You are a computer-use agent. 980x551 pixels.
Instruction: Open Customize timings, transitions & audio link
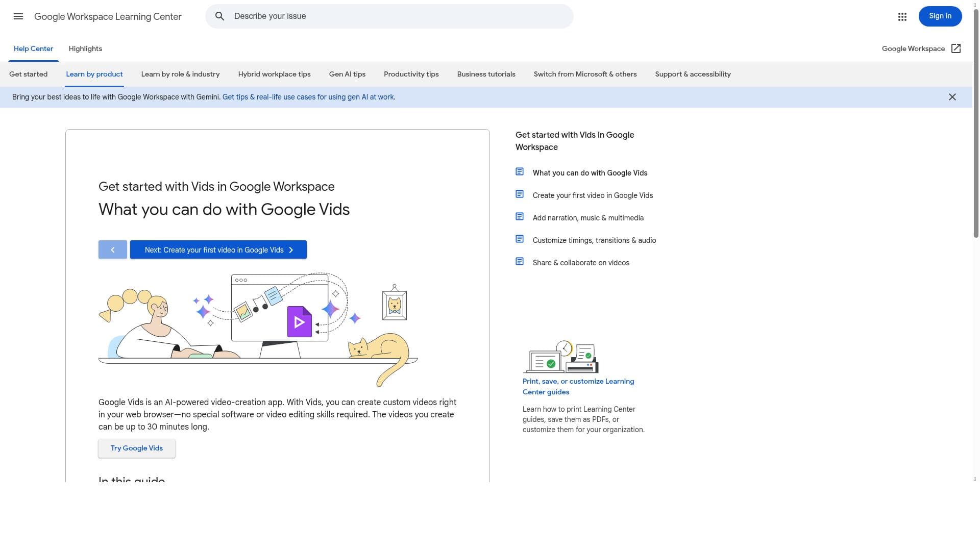594,240
